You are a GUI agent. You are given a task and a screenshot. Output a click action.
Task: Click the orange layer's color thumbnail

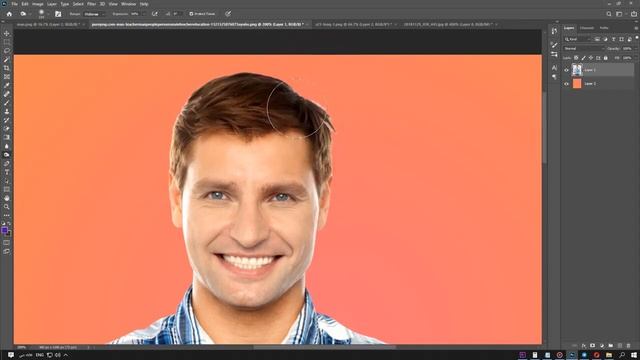(x=577, y=84)
